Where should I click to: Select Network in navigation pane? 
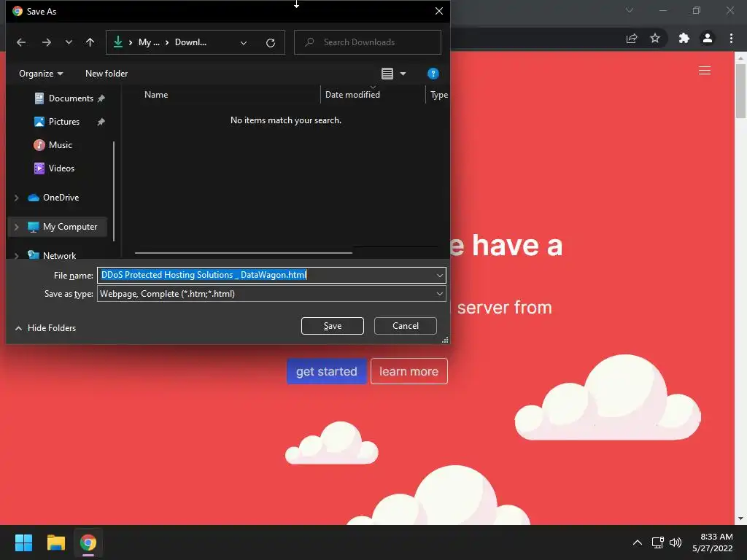59,256
